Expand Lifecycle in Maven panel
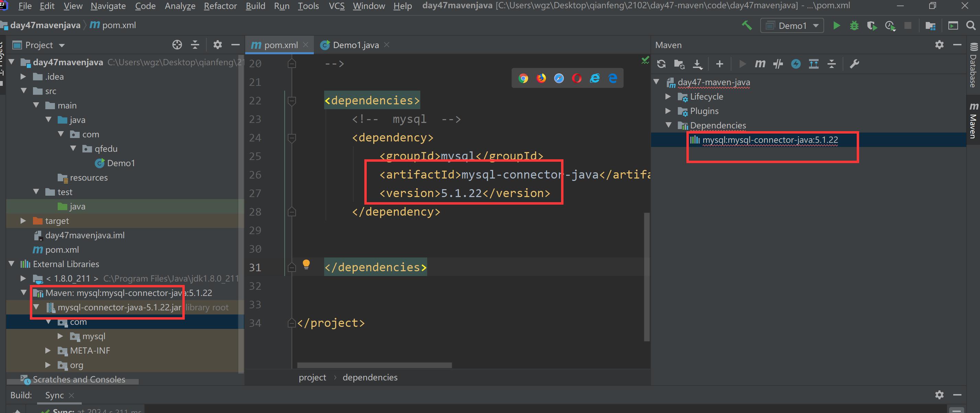This screenshot has width=980, height=413. 668,96
